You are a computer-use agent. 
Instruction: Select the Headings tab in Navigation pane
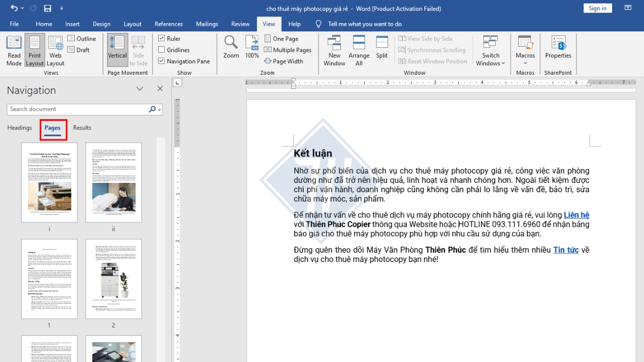pos(20,127)
